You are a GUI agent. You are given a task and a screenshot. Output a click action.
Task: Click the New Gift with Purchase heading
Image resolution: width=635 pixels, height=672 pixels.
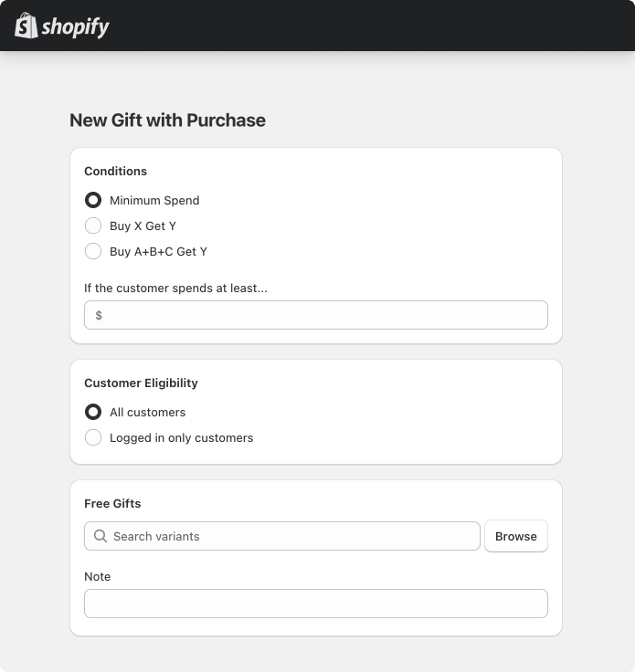click(167, 120)
